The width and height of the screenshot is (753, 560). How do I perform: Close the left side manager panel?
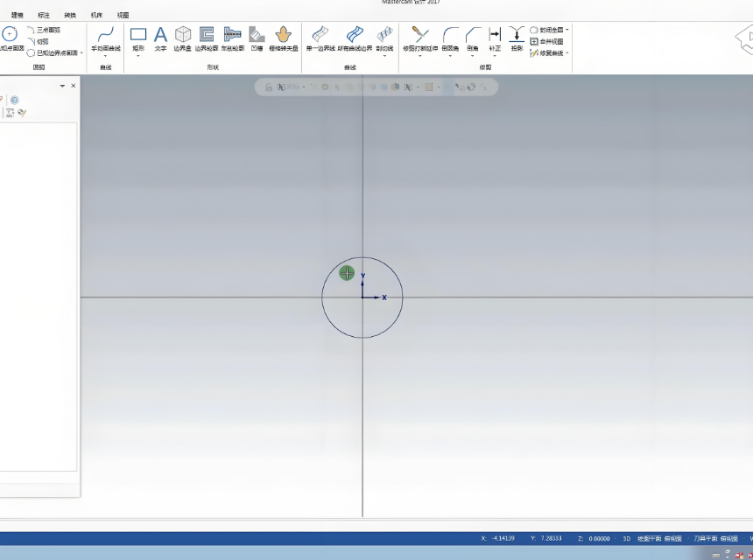[74, 86]
